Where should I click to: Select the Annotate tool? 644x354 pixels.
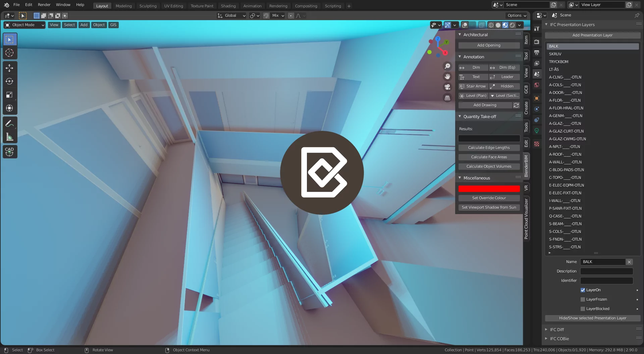click(9, 123)
